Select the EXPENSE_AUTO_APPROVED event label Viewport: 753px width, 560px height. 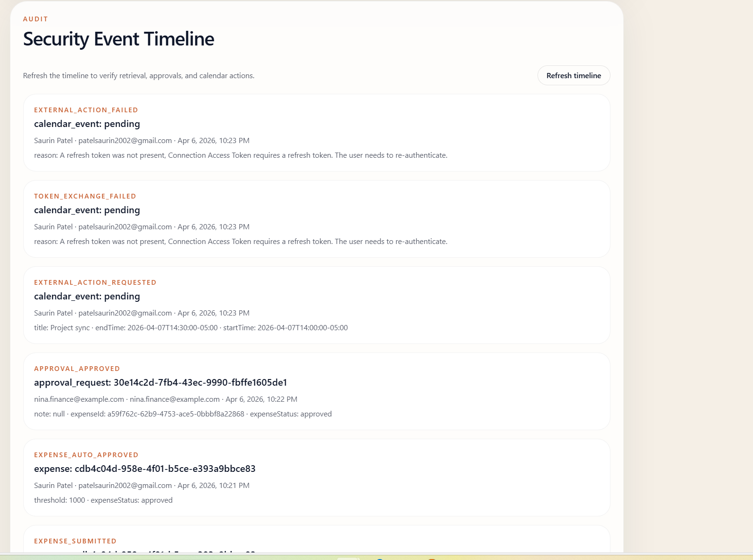(x=86, y=455)
